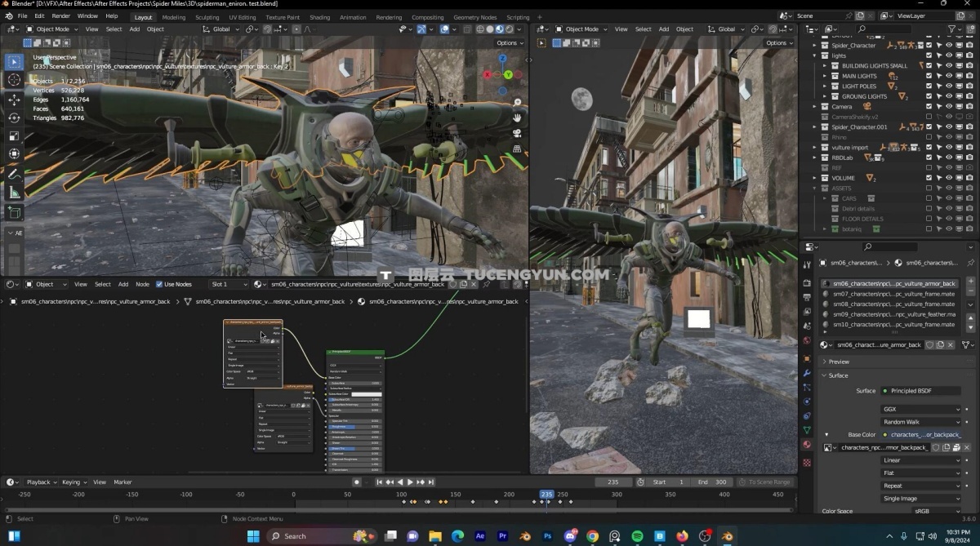Hide the Camera collection in viewport
Viewport: 980px width, 546px height.
pyautogui.click(x=948, y=106)
